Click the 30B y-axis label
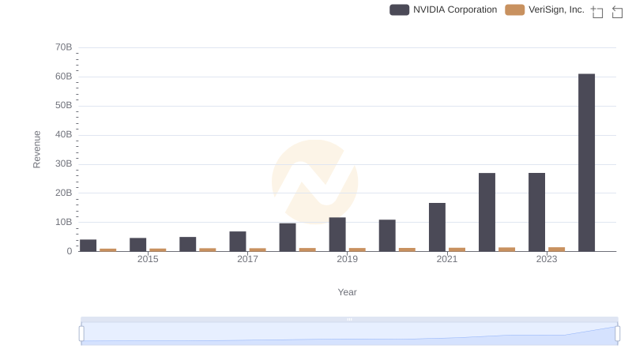 pyautogui.click(x=64, y=163)
